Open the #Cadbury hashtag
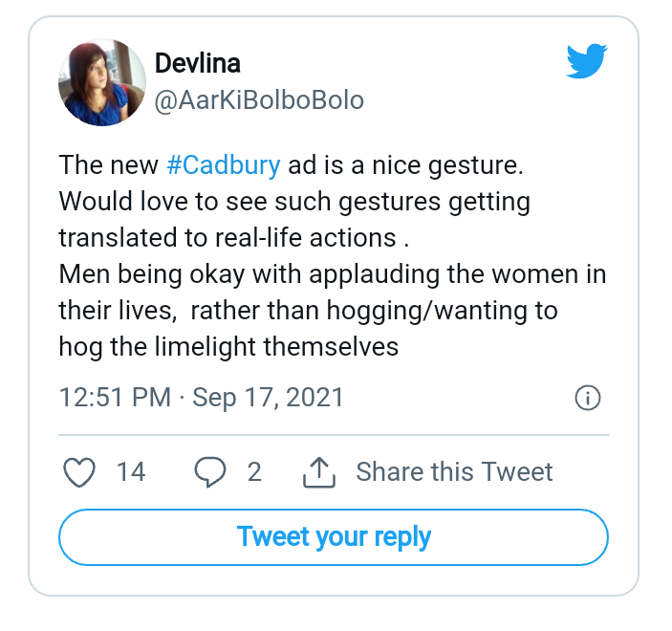 pos(224,165)
